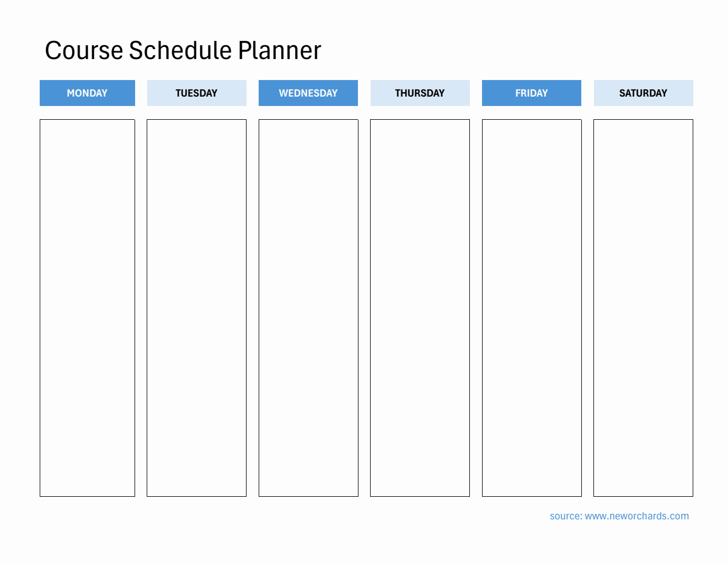
Task: Click the word "source:" in the footer
Action: [x=566, y=516]
